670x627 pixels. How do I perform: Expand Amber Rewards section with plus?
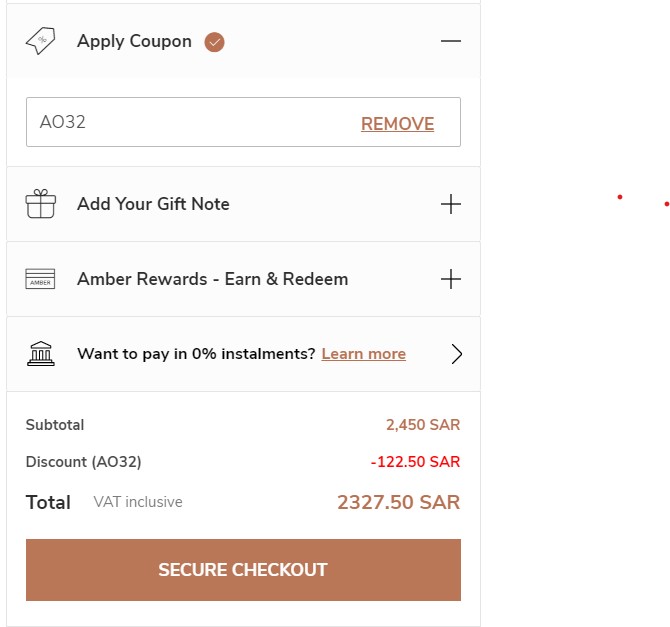coord(451,279)
